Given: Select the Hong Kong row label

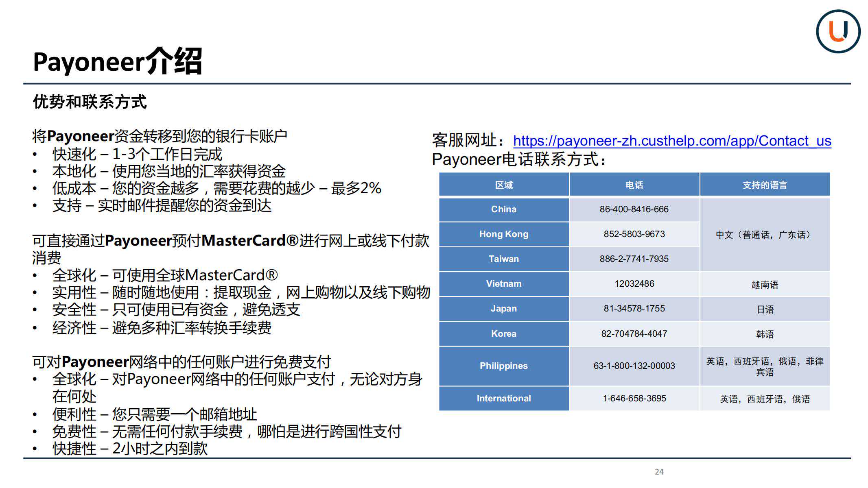Looking at the screenshot, I should click(x=504, y=234).
